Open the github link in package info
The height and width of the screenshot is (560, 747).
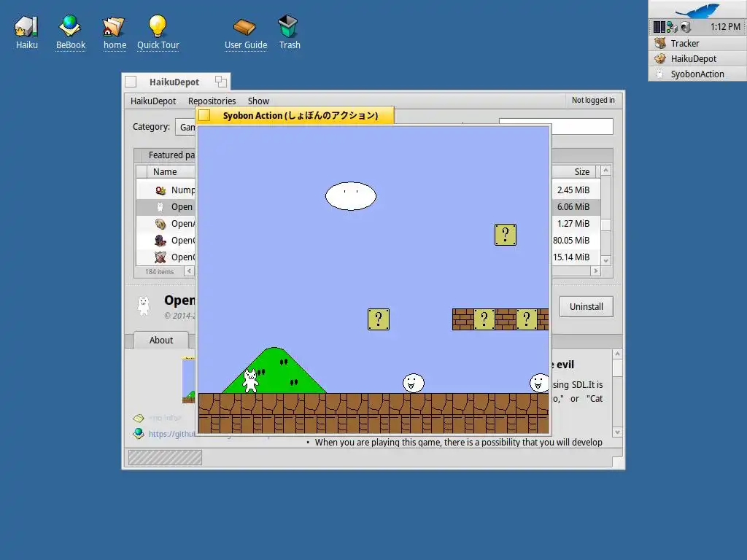point(172,434)
